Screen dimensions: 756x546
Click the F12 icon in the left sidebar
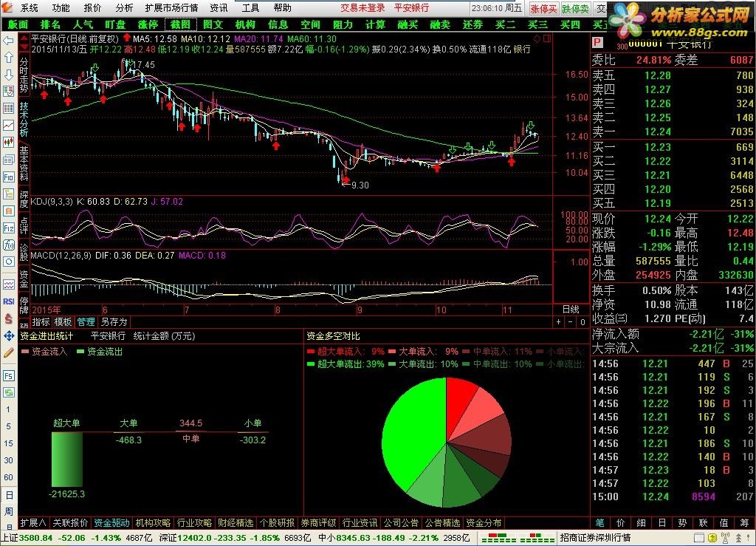8,228
